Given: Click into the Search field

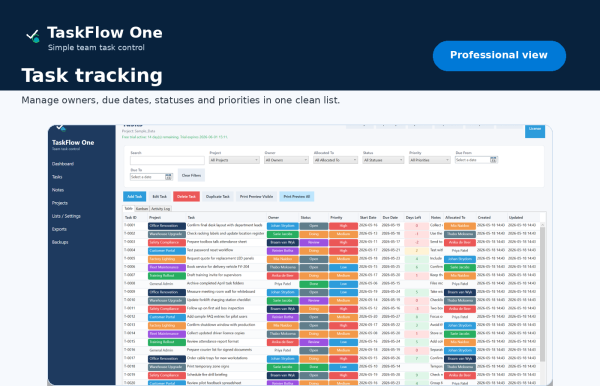Looking at the screenshot, I should pos(167,160).
